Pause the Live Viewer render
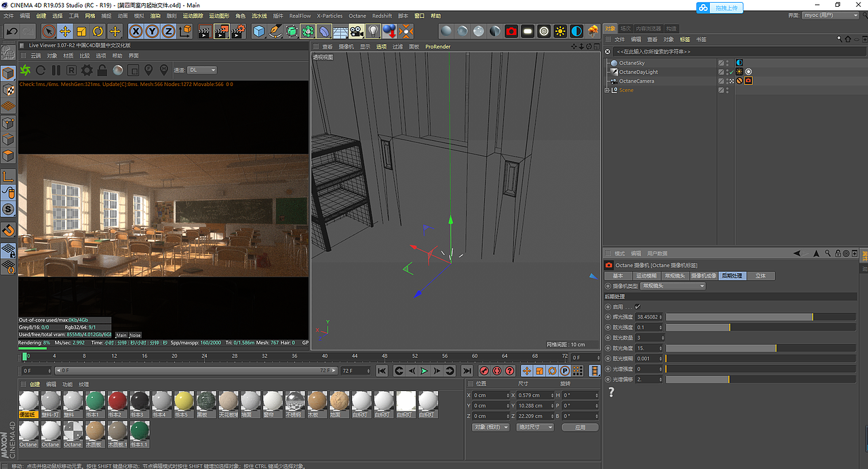The image size is (868, 469). (x=56, y=70)
